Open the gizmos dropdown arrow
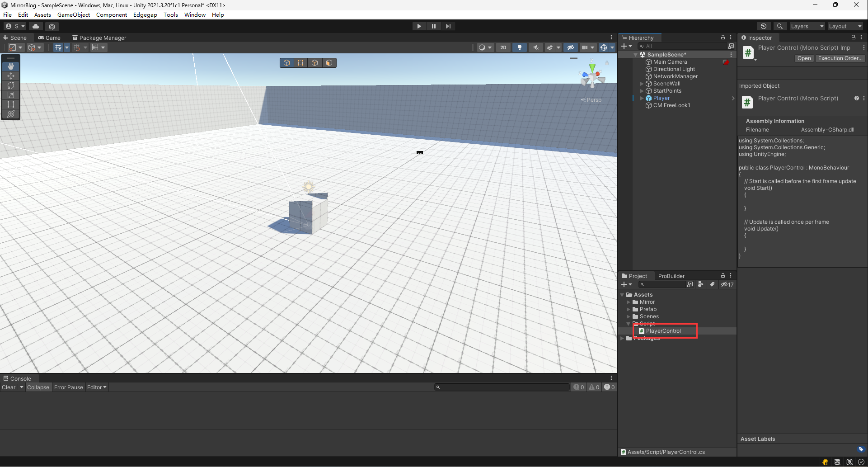This screenshot has height=467, width=868. click(612, 47)
